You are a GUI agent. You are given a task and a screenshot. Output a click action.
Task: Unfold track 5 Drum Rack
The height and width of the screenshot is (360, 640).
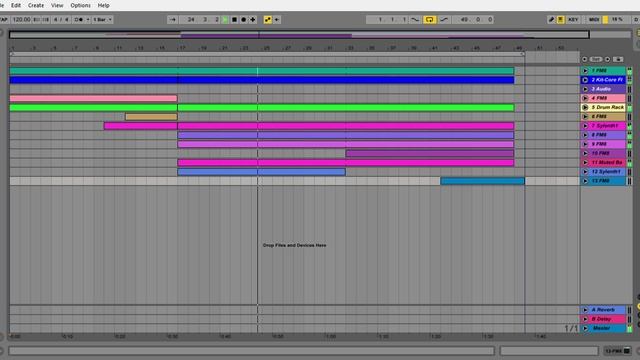coord(585,107)
